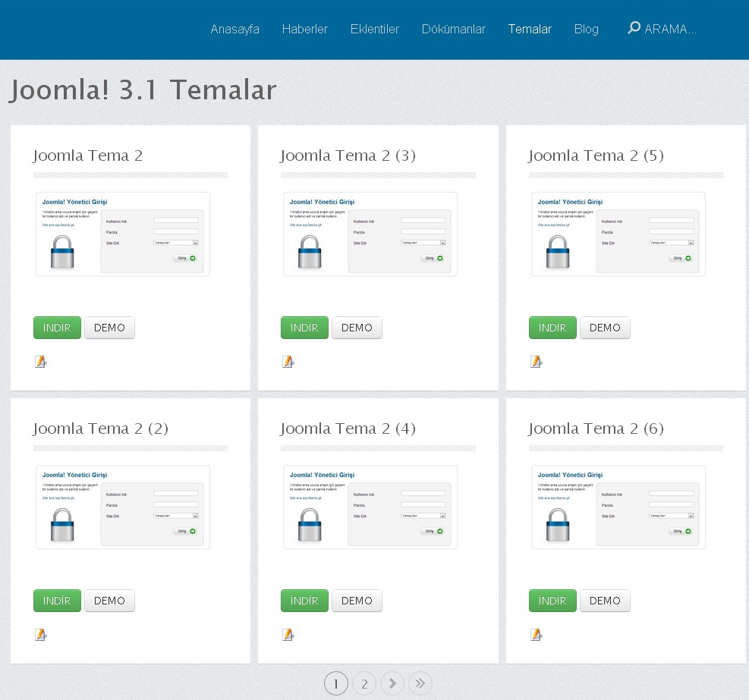Click DEMO for Joomla Tema 2 (6)
The height and width of the screenshot is (700, 749).
point(605,601)
